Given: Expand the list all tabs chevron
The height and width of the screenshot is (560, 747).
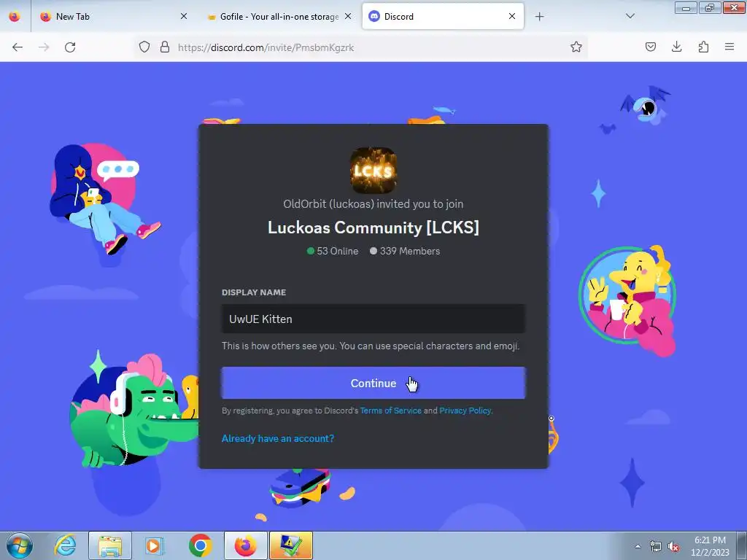Looking at the screenshot, I should click(x=630, y=16).
